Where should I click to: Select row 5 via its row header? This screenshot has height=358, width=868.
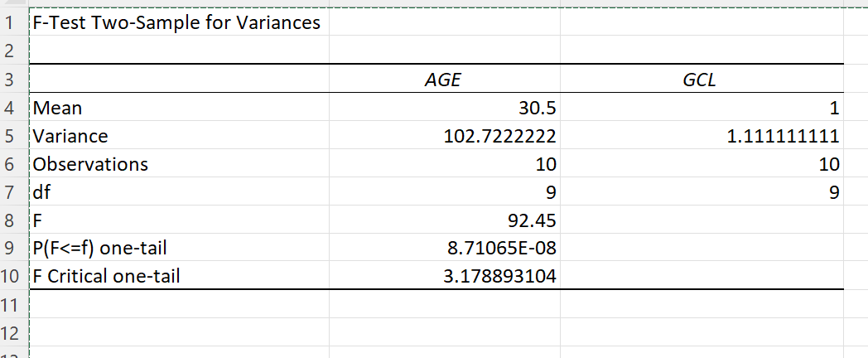14,135
